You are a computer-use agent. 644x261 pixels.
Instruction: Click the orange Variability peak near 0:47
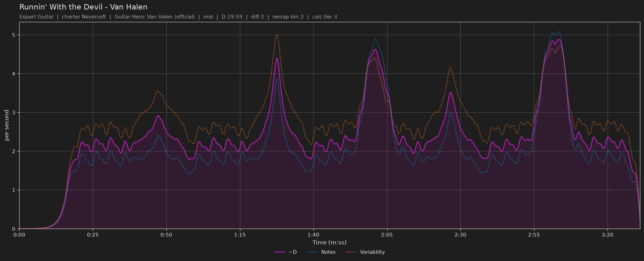coord(158,91)
